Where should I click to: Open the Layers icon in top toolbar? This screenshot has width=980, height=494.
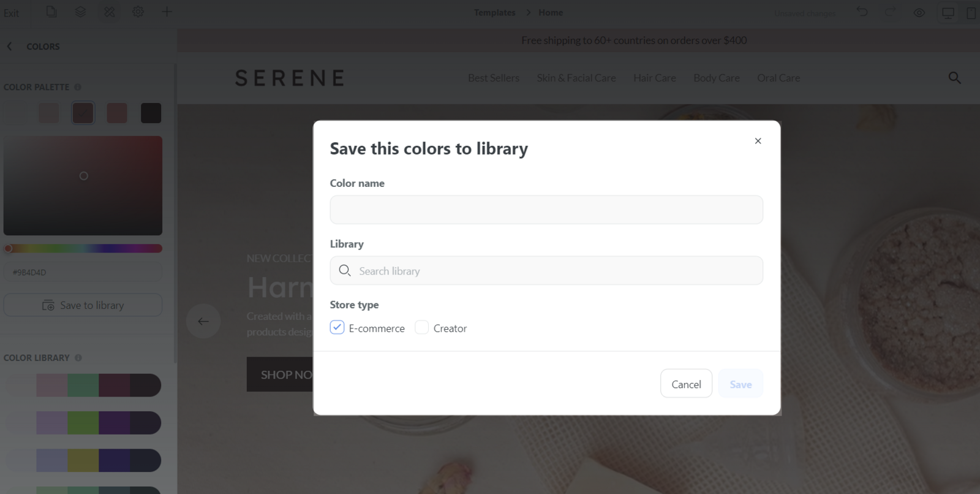(80, 12)
